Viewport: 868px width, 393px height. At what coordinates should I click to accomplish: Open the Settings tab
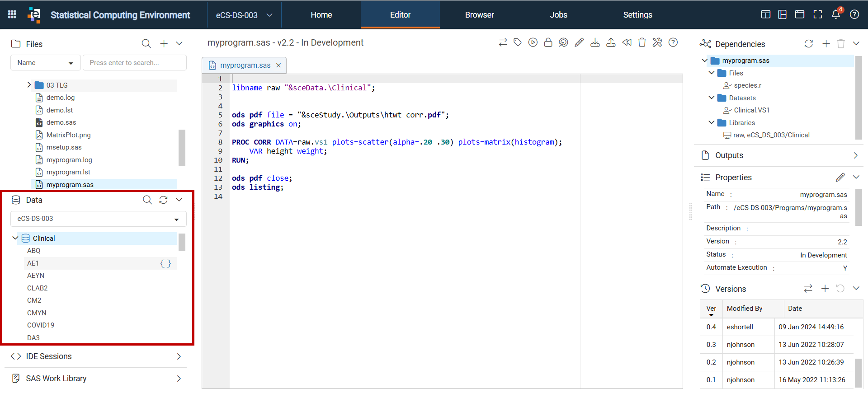tap(637, 15)
